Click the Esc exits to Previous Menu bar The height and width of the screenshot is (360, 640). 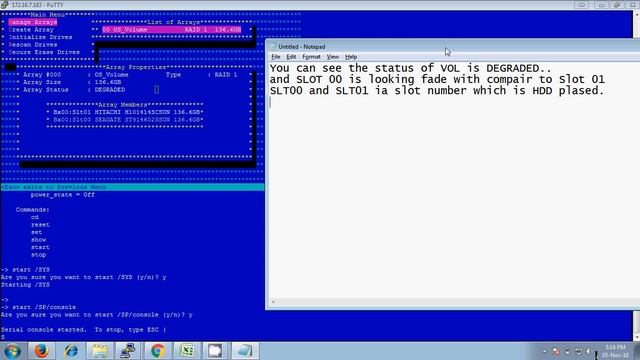tap(133, 187)
